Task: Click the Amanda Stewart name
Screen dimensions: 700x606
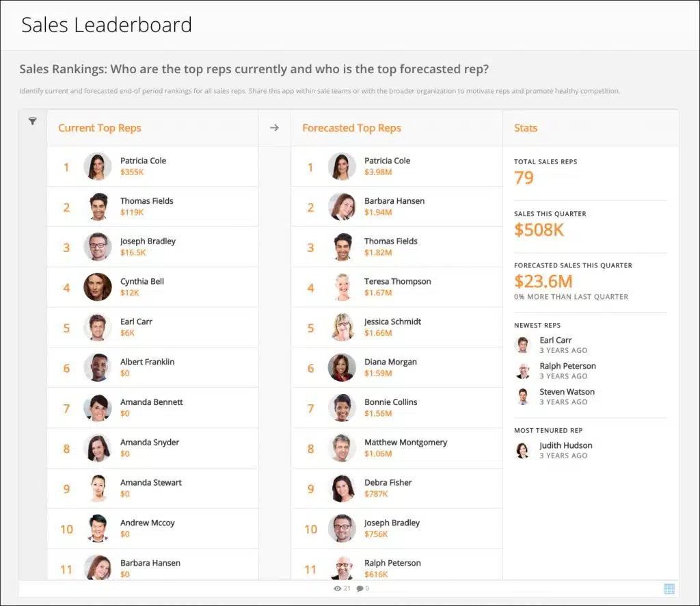Action: 151,482
